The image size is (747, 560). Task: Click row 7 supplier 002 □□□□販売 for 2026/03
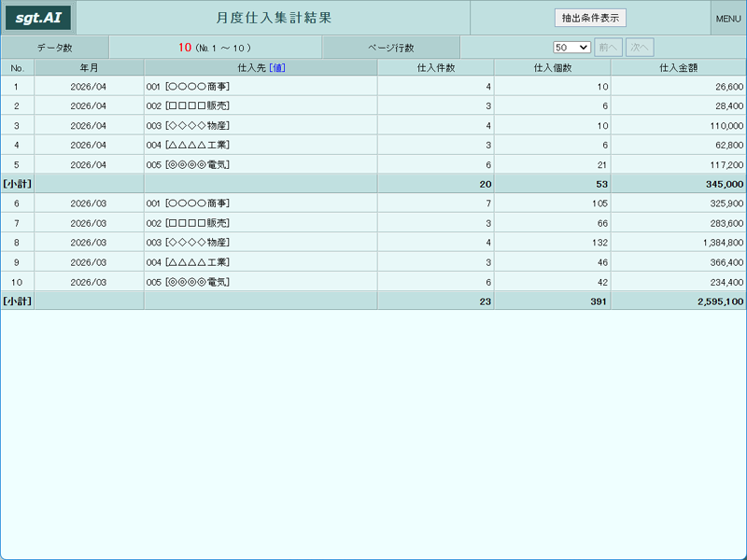coord(188,223)
